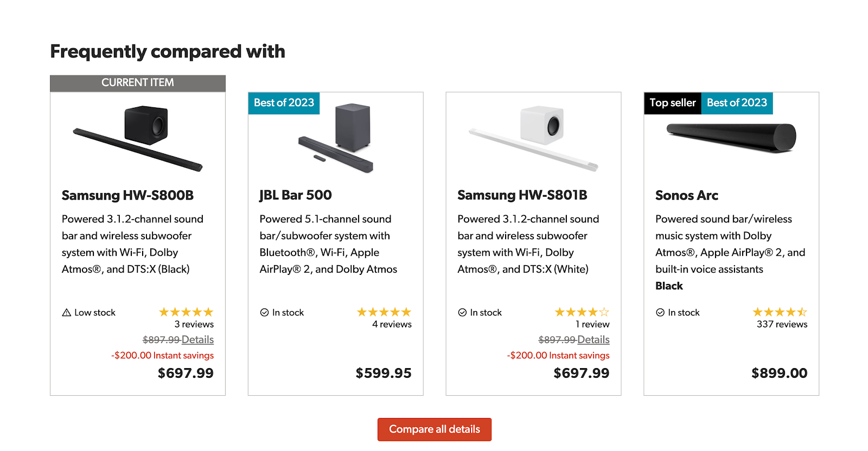Click the 3 reviews link for Samsung HW-S800B
The image size is (868, 451).
[194, 324]
